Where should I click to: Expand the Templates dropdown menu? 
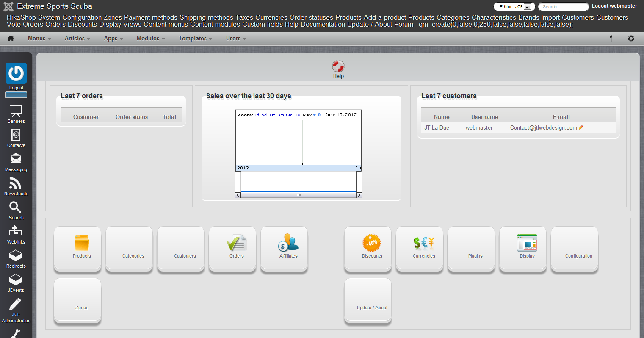pos(196,38)
